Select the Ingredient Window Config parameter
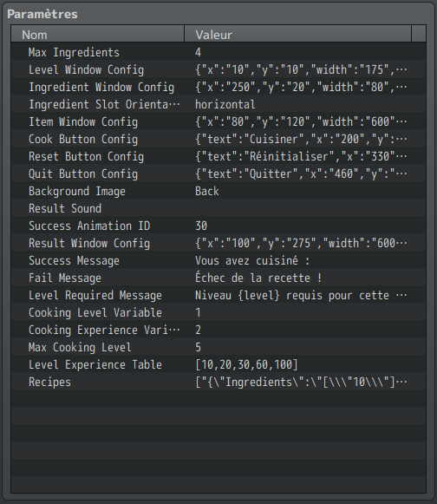 [218, 87]
